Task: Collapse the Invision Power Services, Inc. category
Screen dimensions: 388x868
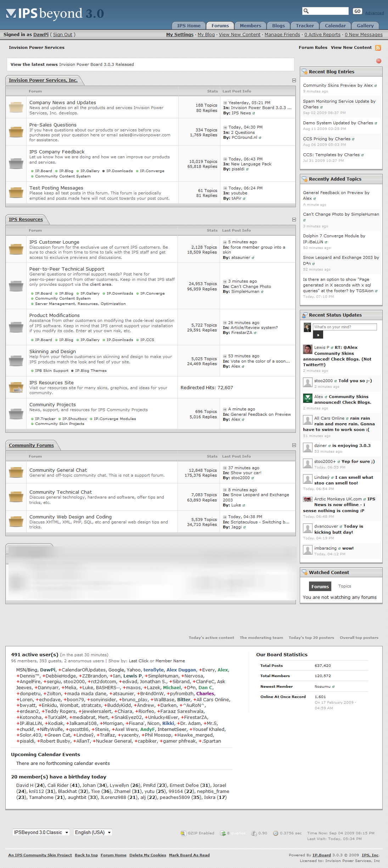Action: 294,80
